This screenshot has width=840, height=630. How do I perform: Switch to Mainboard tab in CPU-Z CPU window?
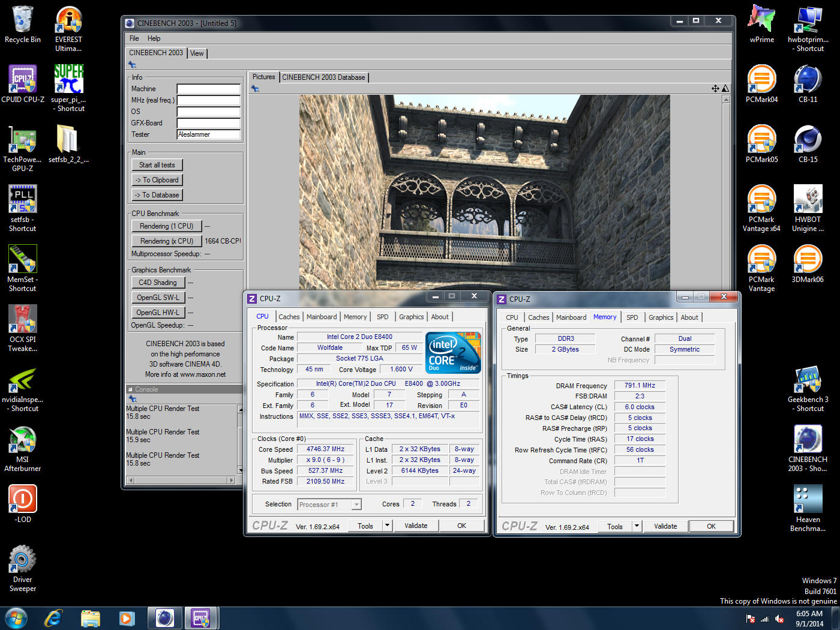click(322, 317)
